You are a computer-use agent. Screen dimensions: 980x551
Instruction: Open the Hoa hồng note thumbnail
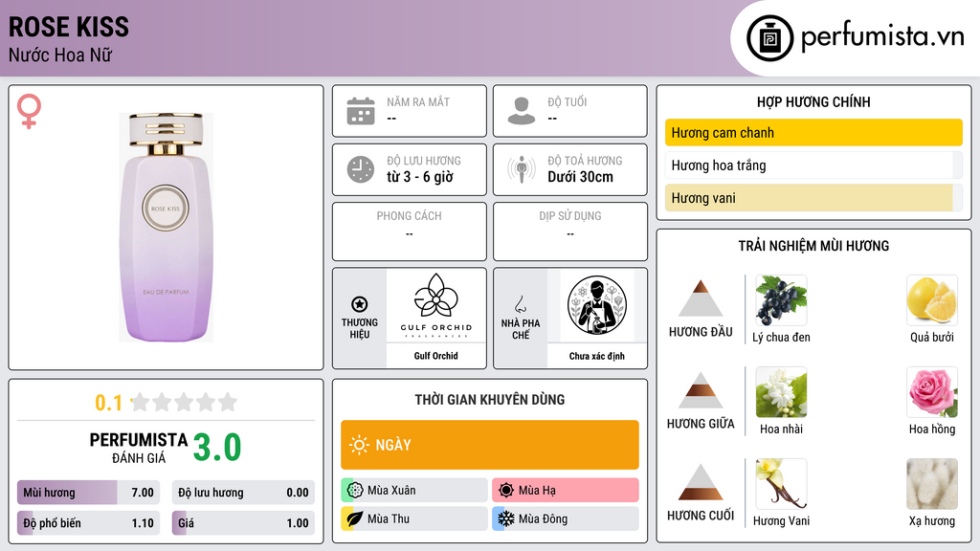click(932, 392)
